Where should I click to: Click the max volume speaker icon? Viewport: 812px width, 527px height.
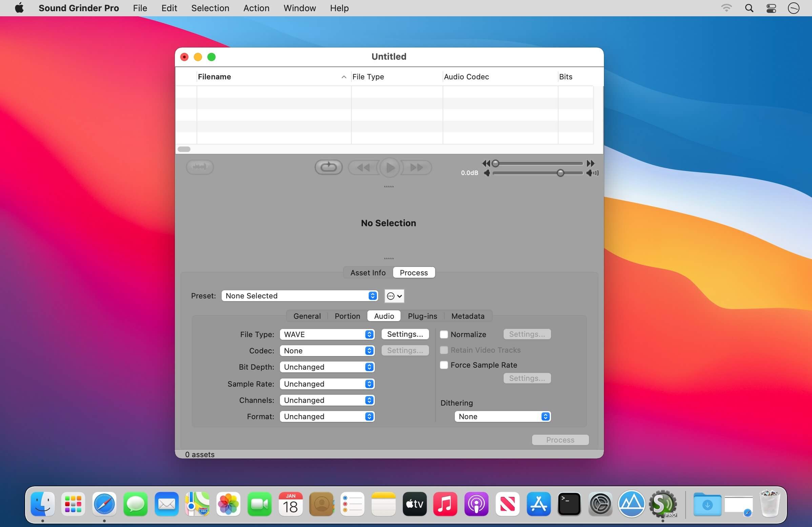[592, 173]
